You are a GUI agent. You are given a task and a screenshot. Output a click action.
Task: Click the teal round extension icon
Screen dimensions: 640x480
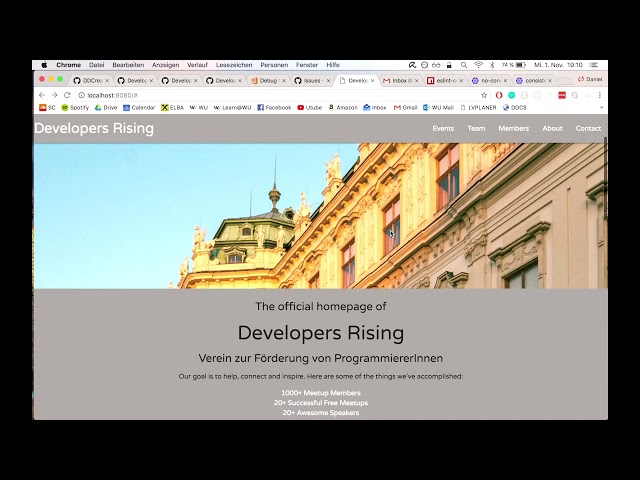point(511,95)
